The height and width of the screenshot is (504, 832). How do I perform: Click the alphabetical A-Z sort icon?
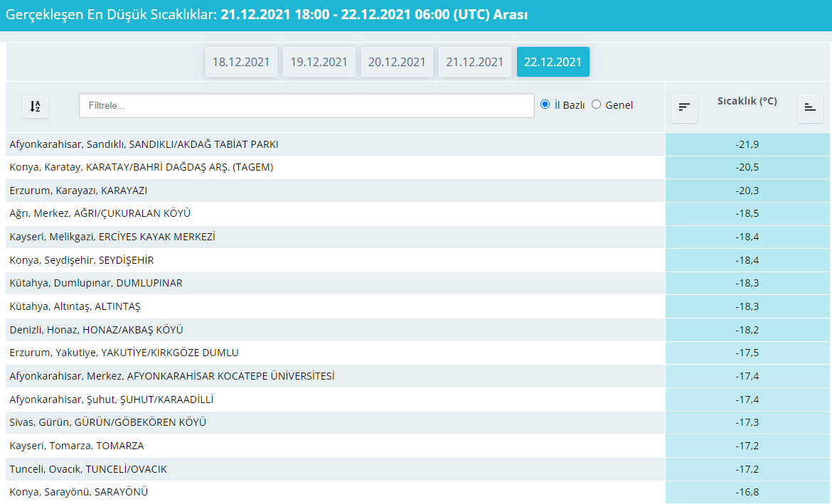[36, 107]
